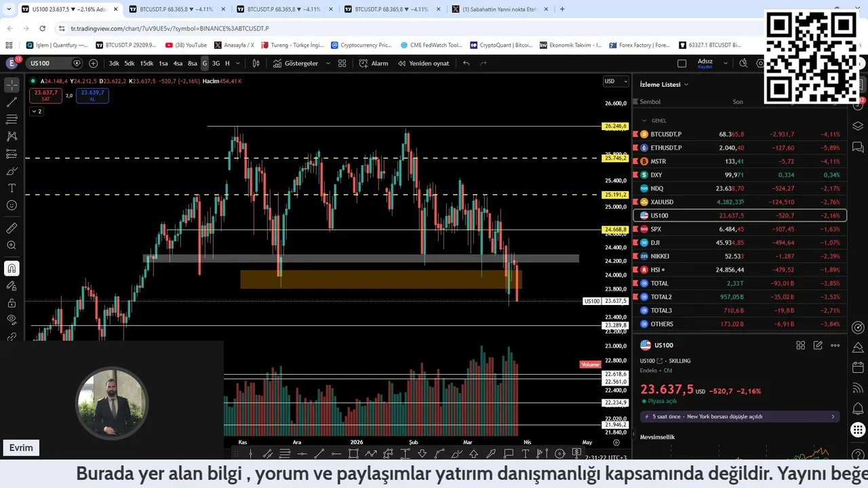The image size is (868, 488).
Task: Start Yeniden oynat bar replay
Action: (424, 63)
